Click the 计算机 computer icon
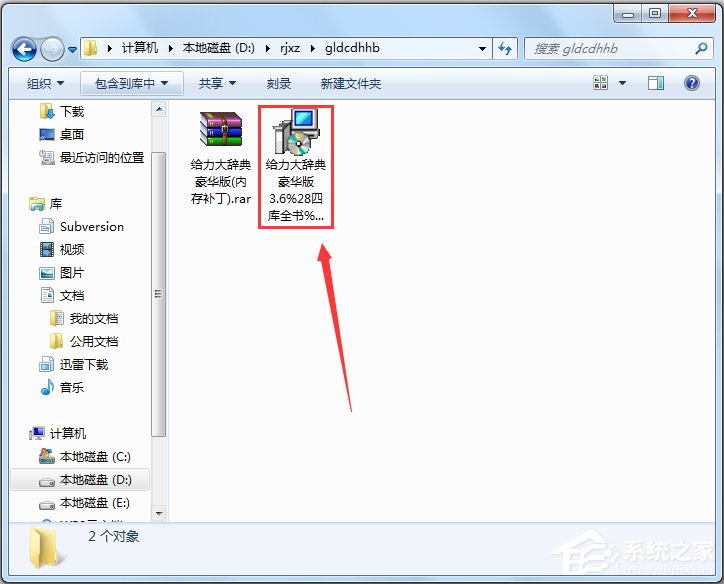 click(x=36, y=433)
